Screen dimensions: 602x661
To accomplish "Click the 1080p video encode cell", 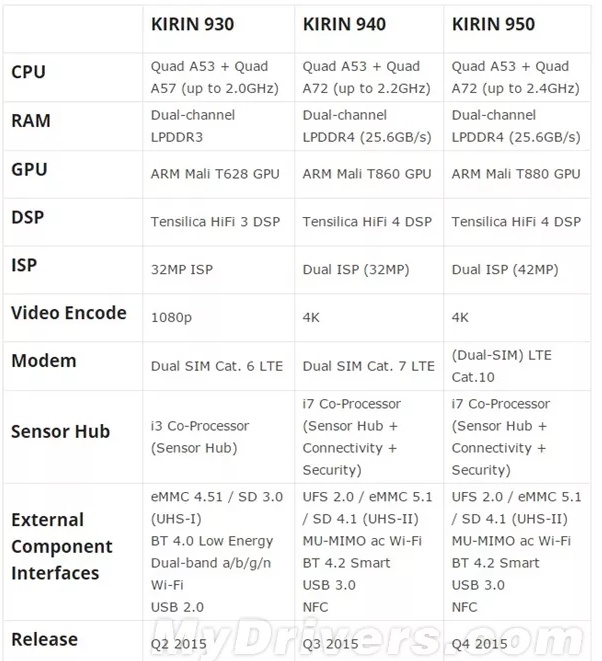I will coord(171,318).
